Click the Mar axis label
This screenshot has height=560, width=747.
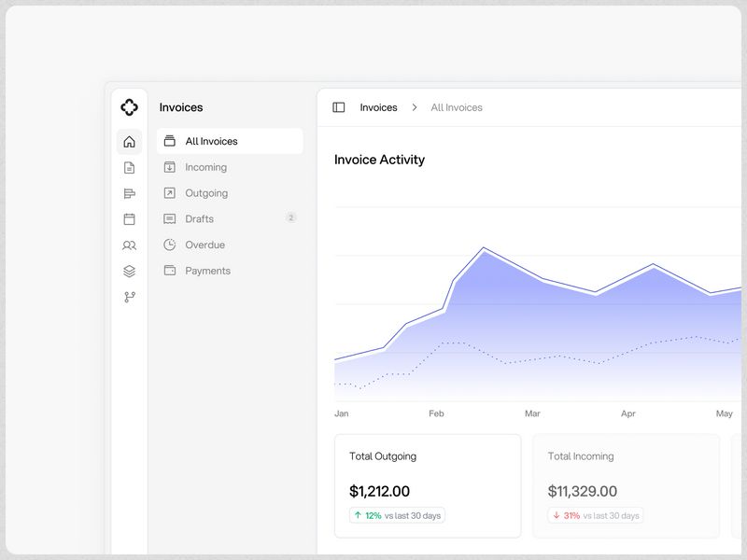[532, 413]
